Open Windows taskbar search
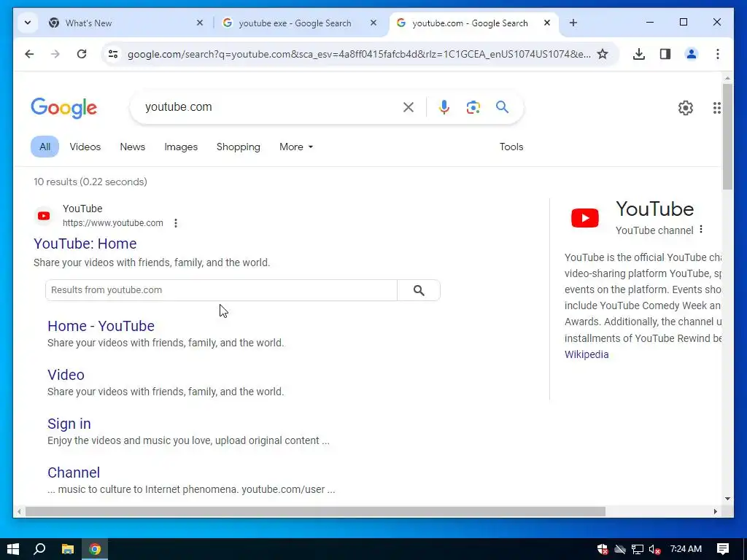The width and height of the screenshot is (747, 560). click(x=39, y=549)
